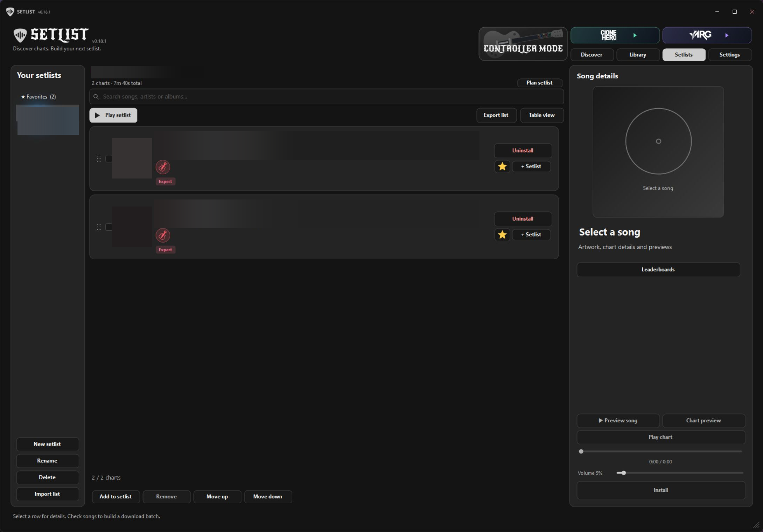The width and height of the screenshot is (763, 532).
Task: Click Delete setlist button
Action: click(47, 477)
